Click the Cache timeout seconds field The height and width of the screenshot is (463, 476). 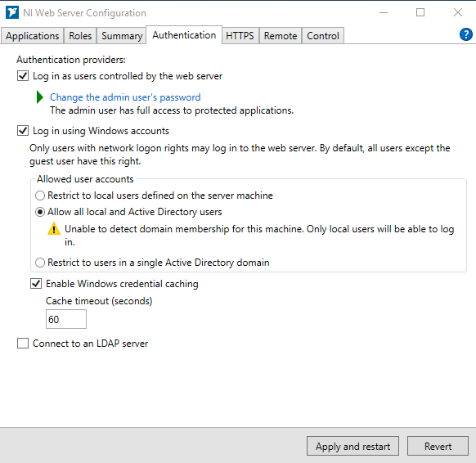tap(66, 319)
